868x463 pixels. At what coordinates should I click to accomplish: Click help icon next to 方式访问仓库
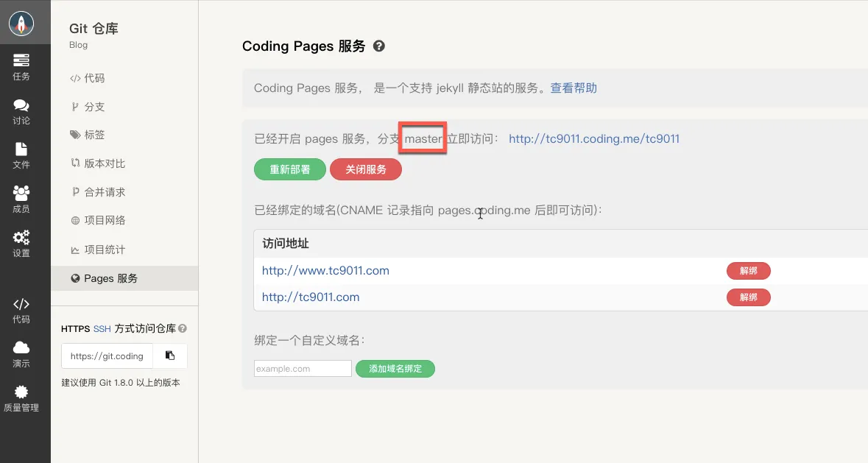[x=183, y=329]
